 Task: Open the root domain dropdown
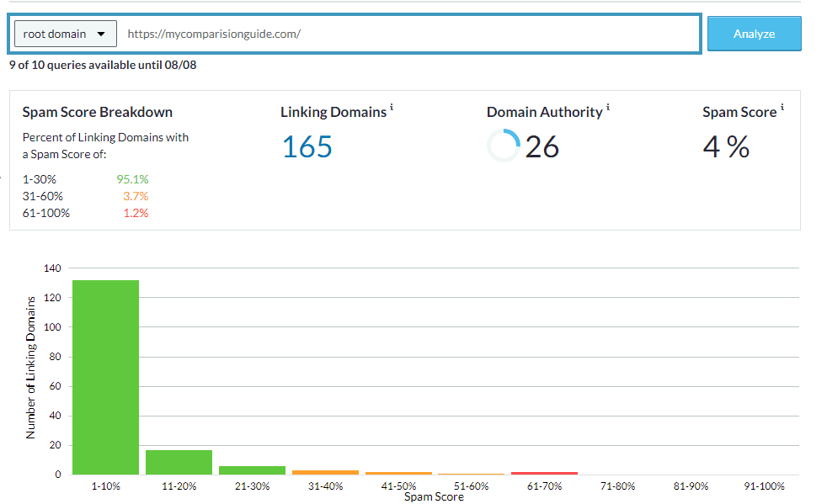point(66,34)
